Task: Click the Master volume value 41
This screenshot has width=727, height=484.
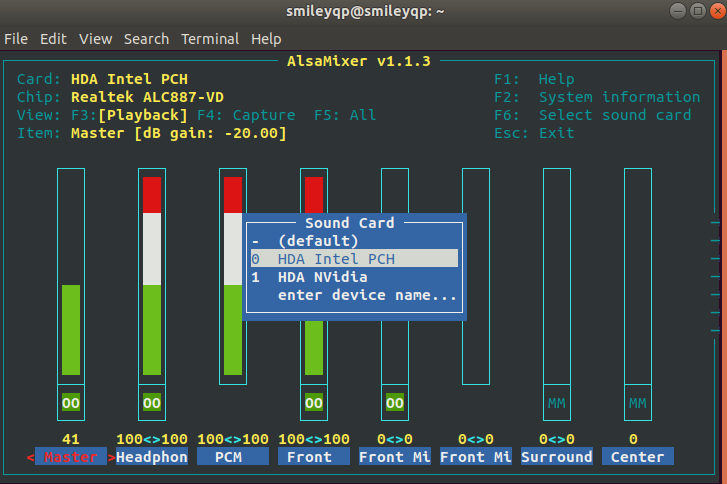Action: point(71,439)
